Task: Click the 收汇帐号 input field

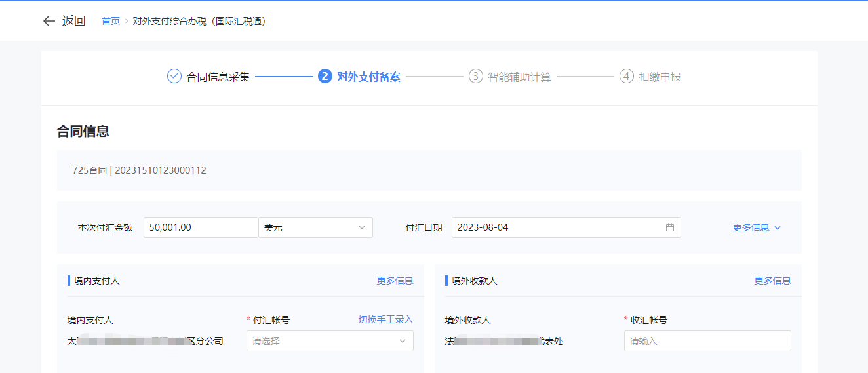Action: coord(707,341)
